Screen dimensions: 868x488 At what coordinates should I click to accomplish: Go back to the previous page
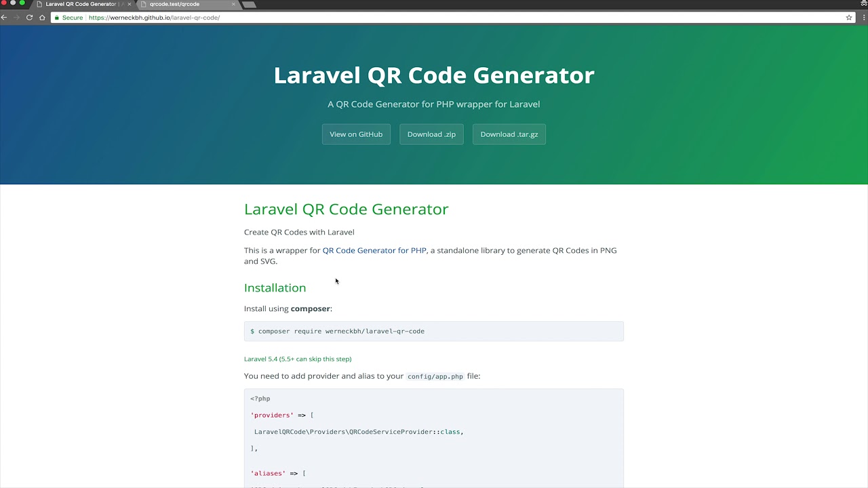click(4, 18)
